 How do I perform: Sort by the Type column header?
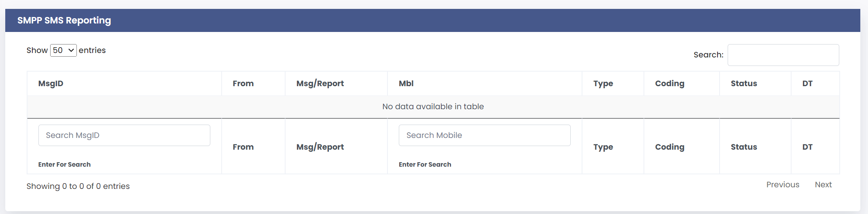tap(613, 84)
